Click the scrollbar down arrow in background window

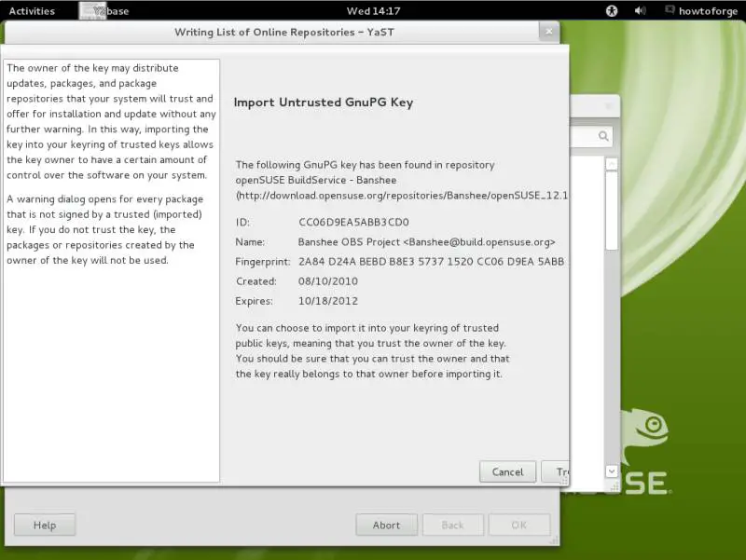point(612,471)
